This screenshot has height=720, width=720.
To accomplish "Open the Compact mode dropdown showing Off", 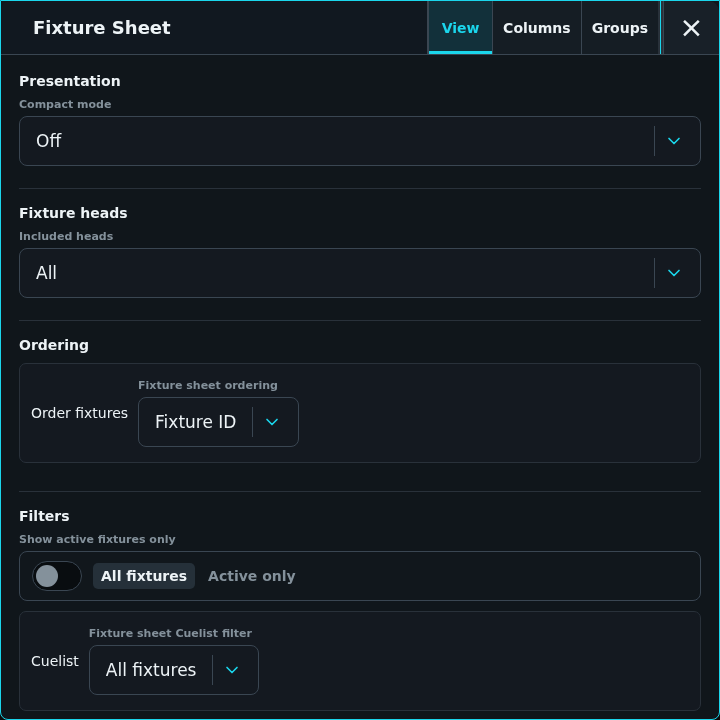I will pos(360,141).
